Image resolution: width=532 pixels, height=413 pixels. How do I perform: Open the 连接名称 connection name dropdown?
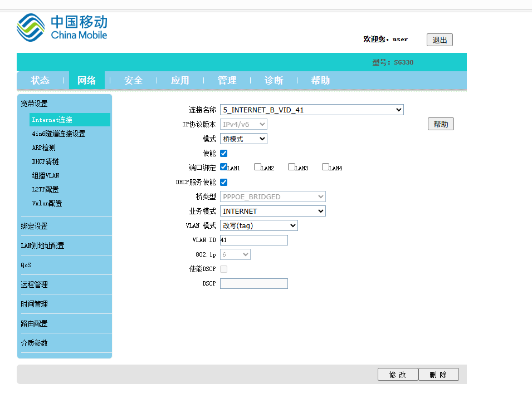point(311,110)
